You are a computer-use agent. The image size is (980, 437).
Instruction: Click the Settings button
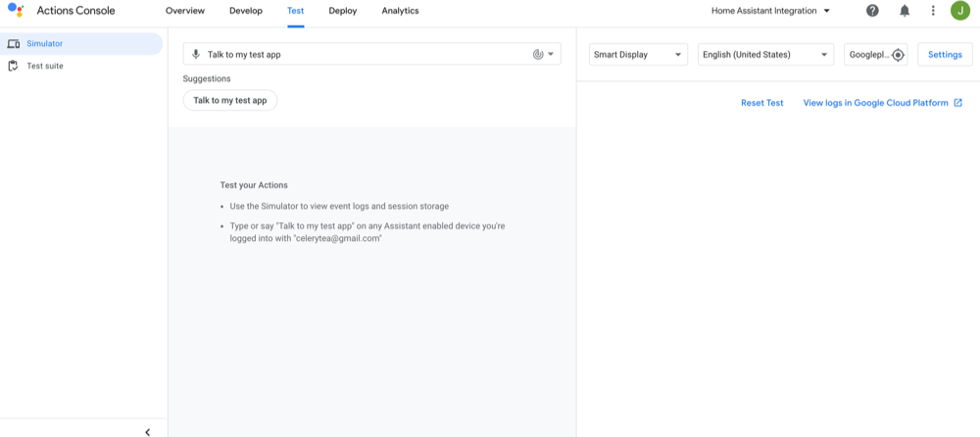pyautogui.click(x=945, y=55)
